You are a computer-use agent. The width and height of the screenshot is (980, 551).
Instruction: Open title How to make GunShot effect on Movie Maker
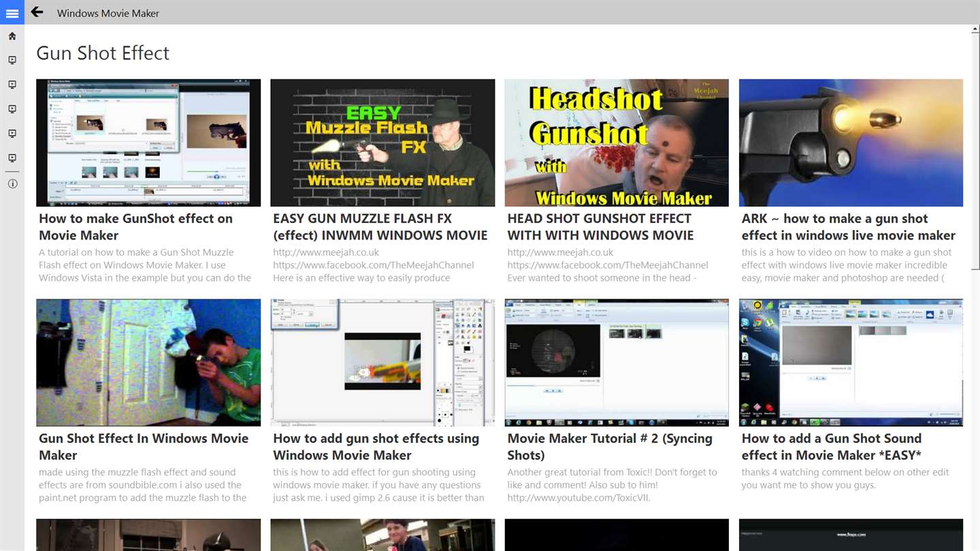tap(136, 227)
